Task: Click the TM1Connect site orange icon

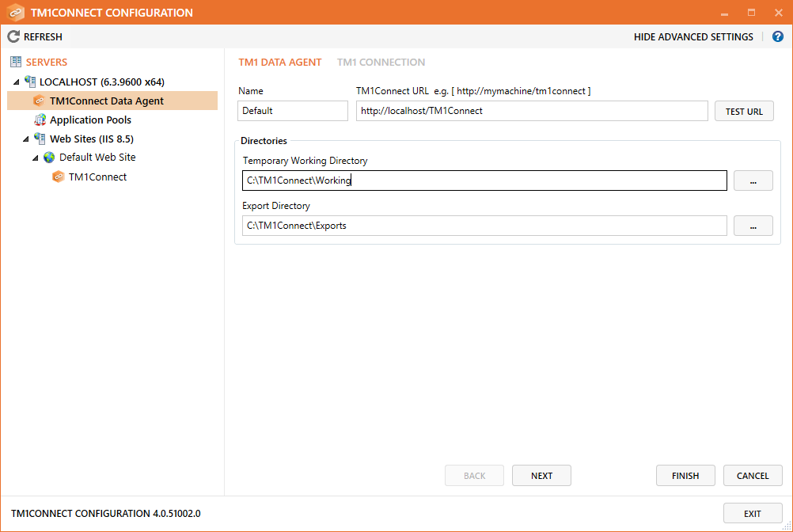Action: [x=58, y=177]
